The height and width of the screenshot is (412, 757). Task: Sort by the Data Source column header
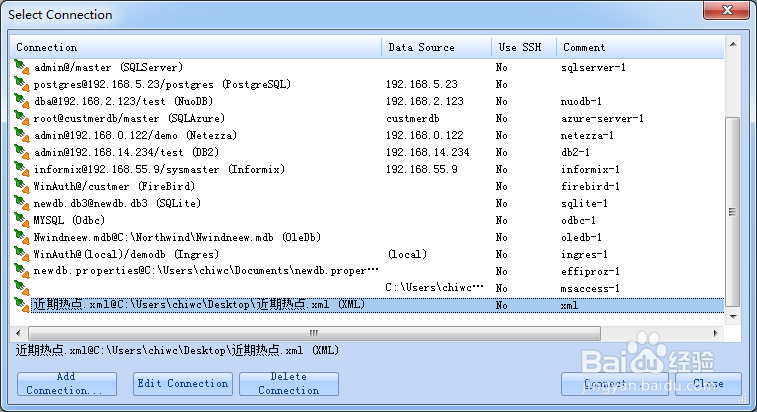click(436, 47)
